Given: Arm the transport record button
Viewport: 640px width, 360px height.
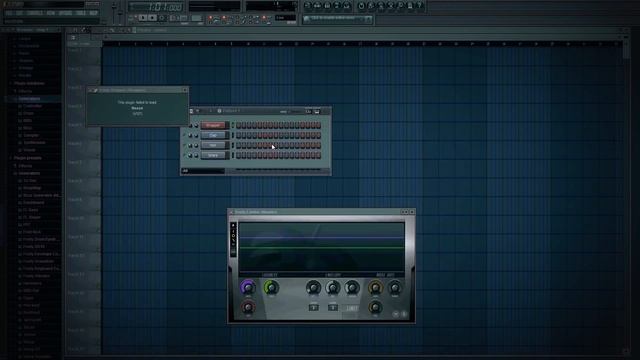Looking at the screenshot, I should coord(162,18).
